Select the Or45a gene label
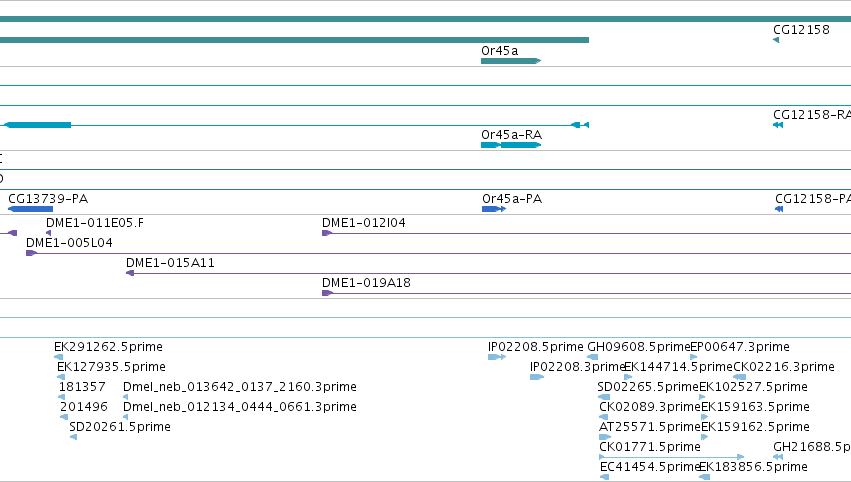 [499, 50]
